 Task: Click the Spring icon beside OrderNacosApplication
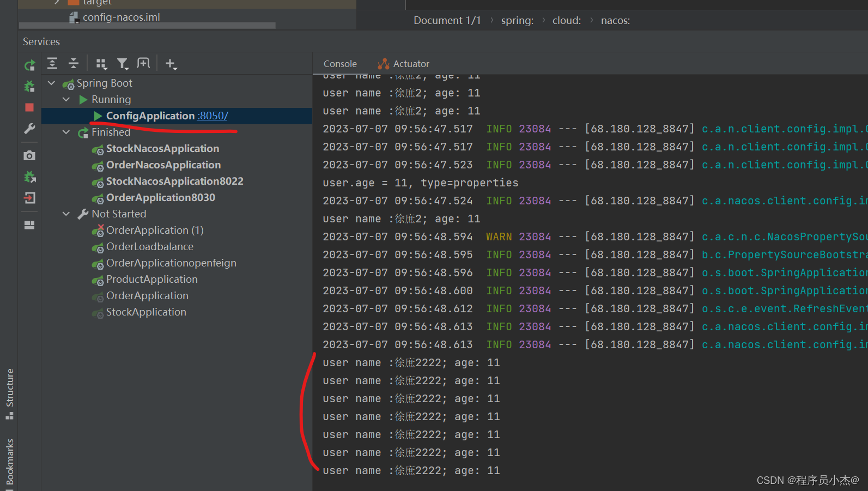tap(98, 166)
